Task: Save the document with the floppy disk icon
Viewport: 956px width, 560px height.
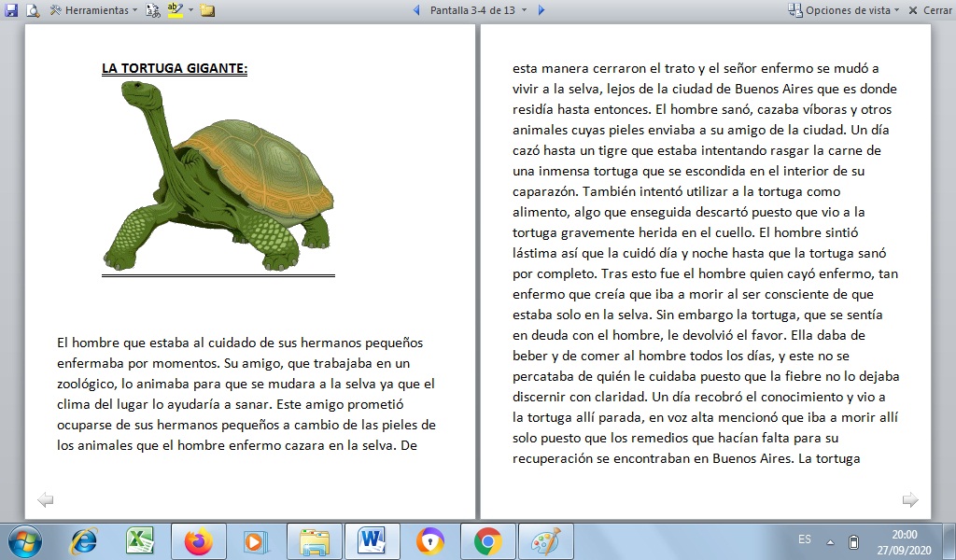Action: click(x=11, y=9)
